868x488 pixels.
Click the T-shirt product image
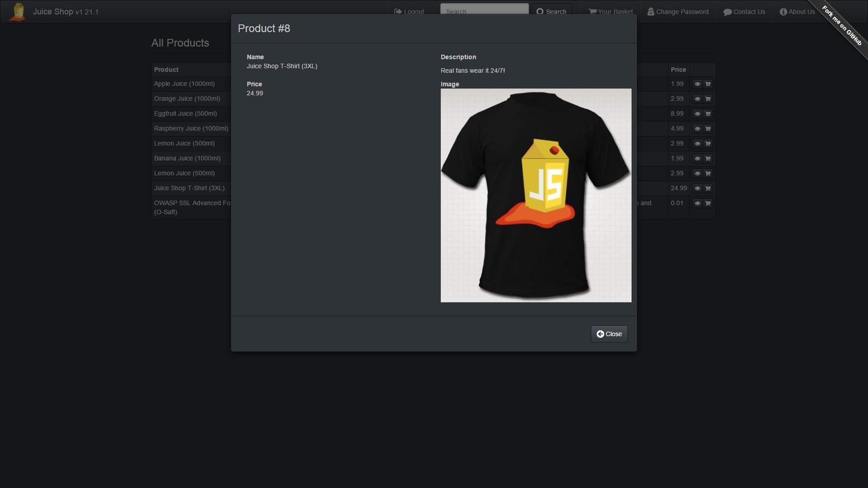(x=536, y=195)
